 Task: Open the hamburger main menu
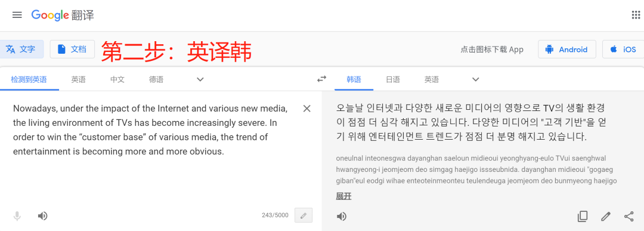point(17,15)
